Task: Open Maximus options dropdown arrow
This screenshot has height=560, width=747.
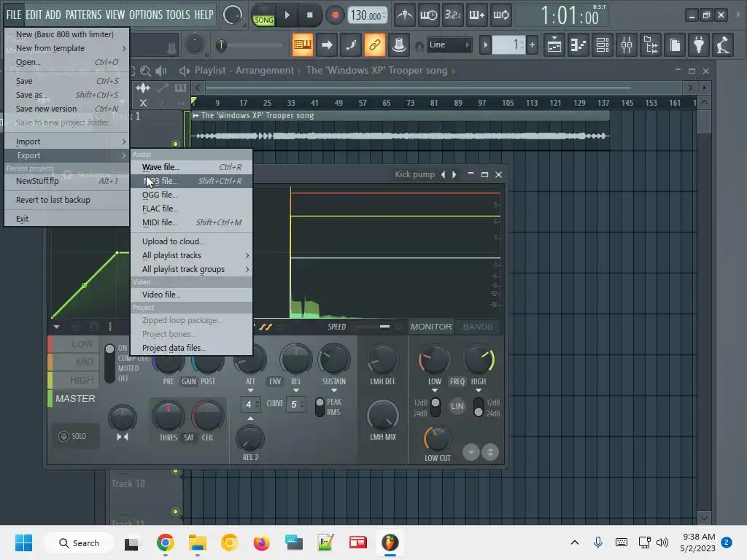Action: [x=56, y=327]
